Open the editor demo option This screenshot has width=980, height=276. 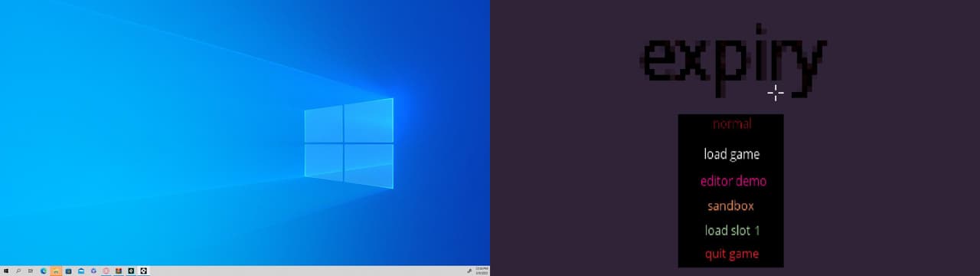[733, 181]
